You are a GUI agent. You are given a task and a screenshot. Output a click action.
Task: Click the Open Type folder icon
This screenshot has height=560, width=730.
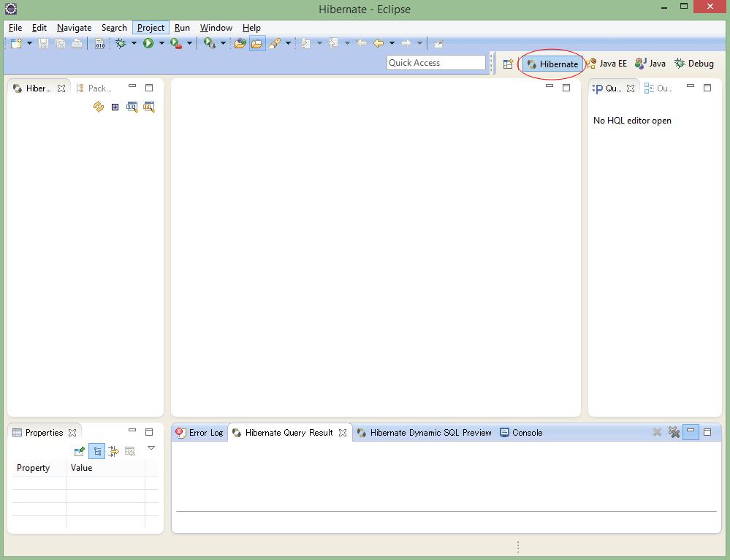[x=240, y=43]
